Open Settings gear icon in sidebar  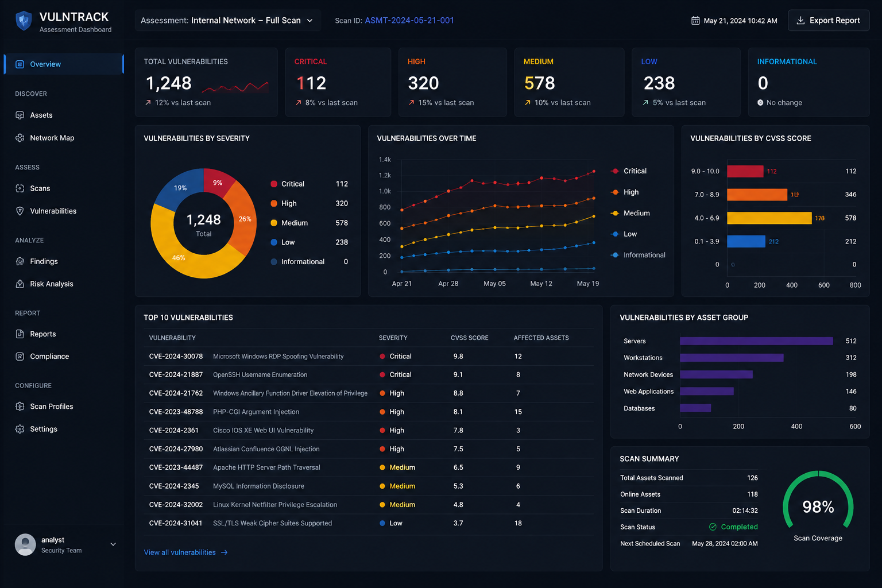20,429
